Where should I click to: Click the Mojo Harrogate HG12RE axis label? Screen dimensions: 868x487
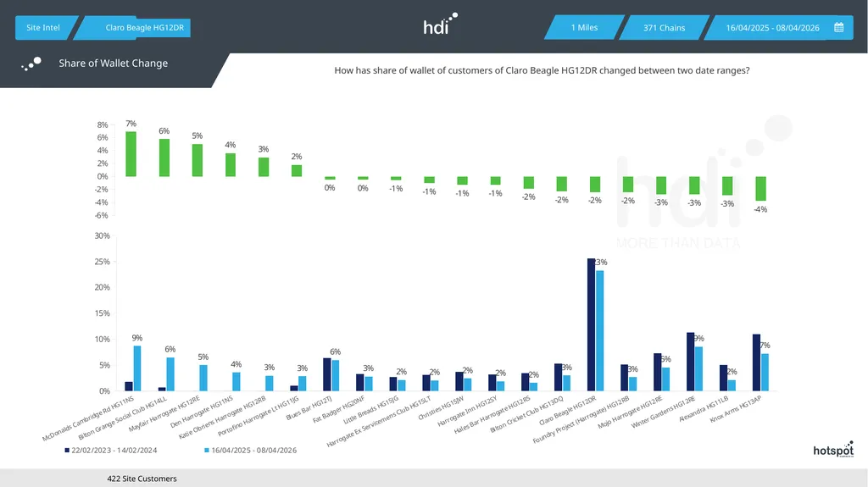pos(630,412)
